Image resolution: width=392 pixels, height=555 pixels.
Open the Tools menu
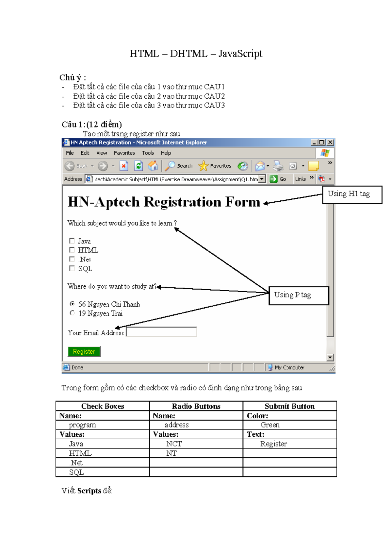148,153
